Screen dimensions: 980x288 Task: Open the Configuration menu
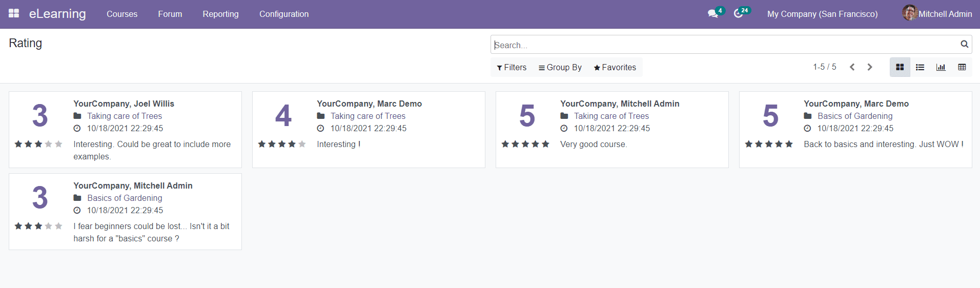pos(284,14)
